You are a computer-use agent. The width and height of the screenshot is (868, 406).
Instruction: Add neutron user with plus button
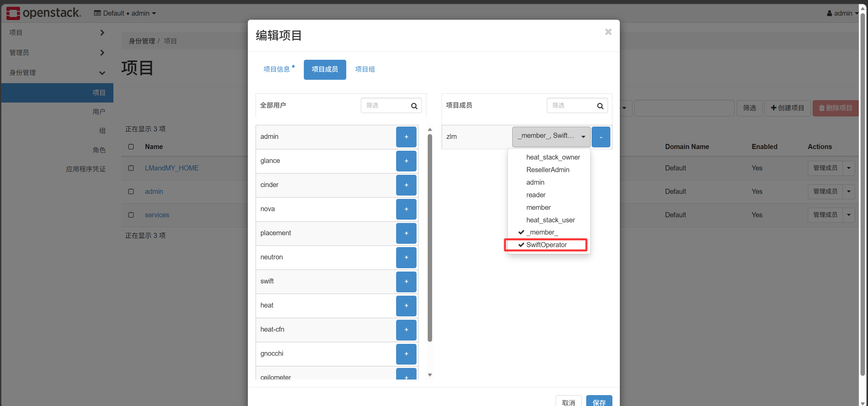(406, 257)
